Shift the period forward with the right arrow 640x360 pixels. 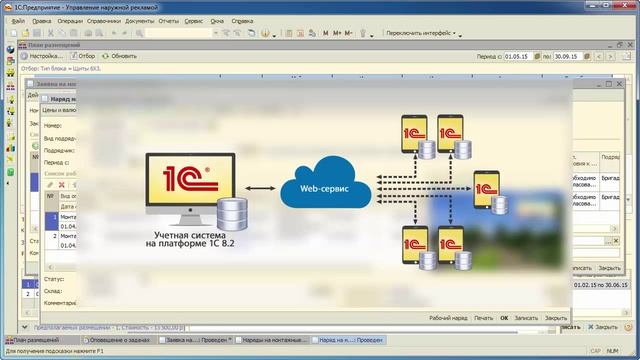tap(610, 56)
